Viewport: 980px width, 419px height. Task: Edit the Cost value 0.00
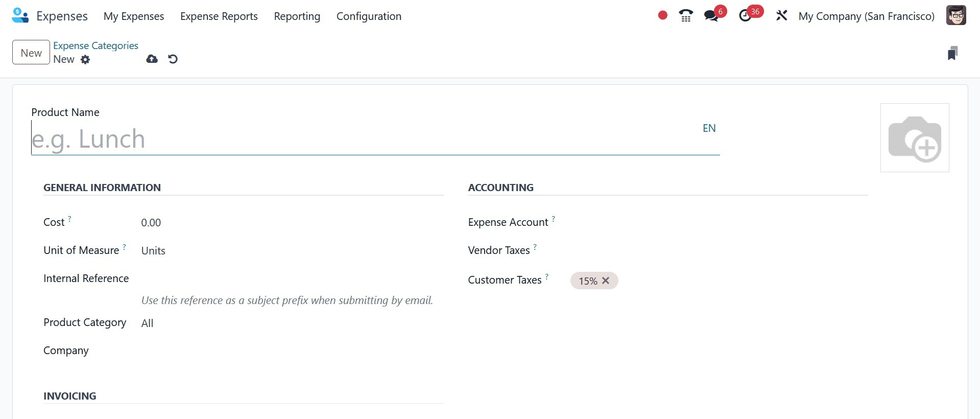pos(292,223)
